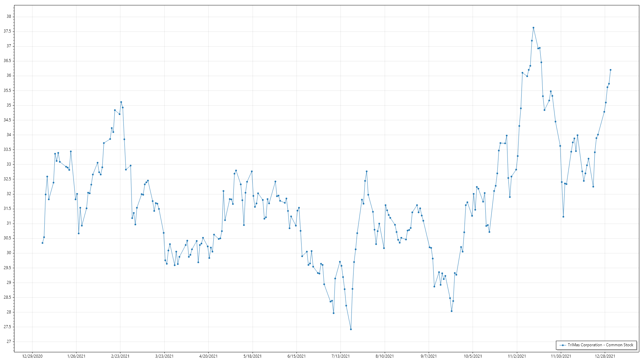
Task: Select the 2/23/2021 x-axis date label
Action: coord(120,356)
